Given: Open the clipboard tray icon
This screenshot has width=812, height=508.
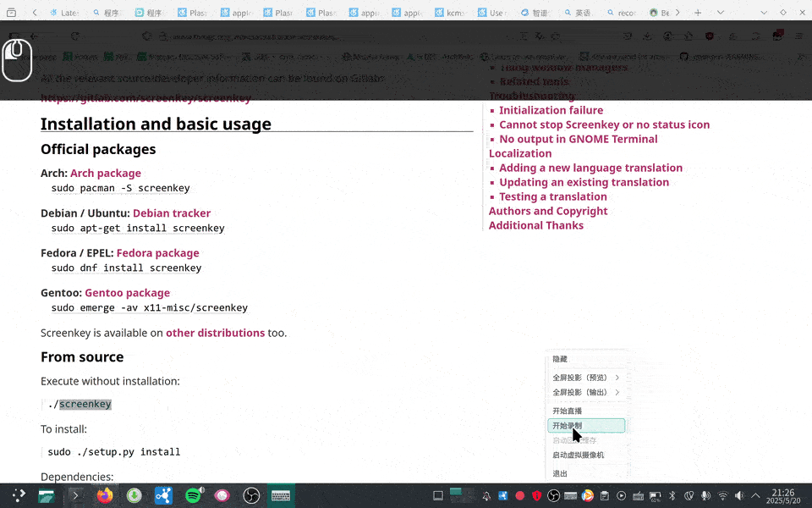Looking at the screenshot, I should [x=604, y=495].
